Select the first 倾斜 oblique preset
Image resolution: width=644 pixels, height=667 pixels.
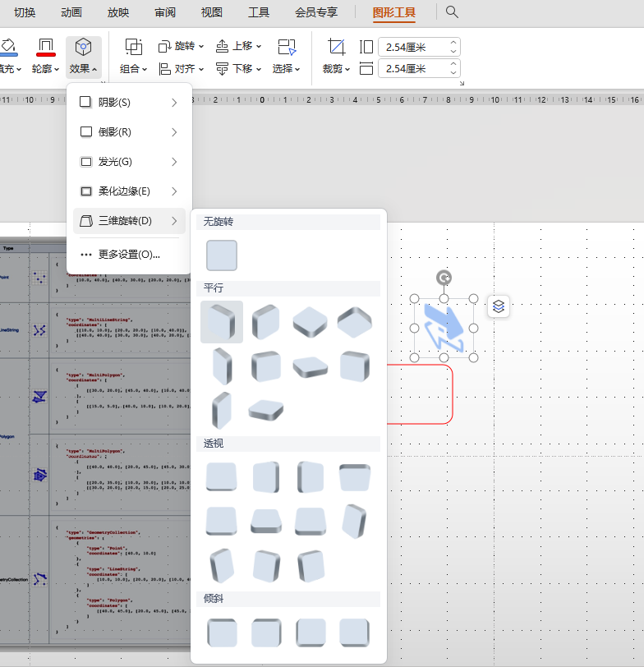(x=222, y=632)
